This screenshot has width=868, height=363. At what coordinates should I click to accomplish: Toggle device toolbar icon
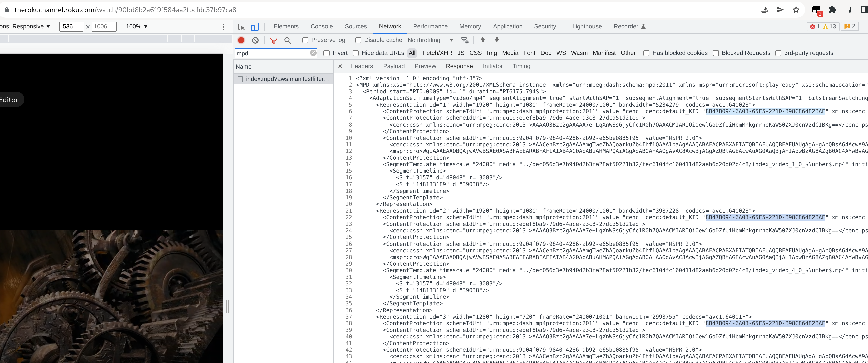(x=255, y=27)
